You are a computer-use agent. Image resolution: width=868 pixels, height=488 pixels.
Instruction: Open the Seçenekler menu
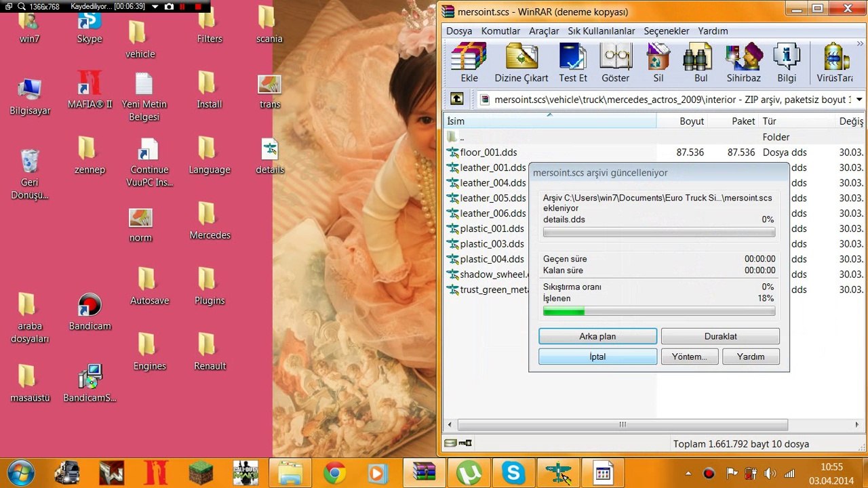pos(667,30)
